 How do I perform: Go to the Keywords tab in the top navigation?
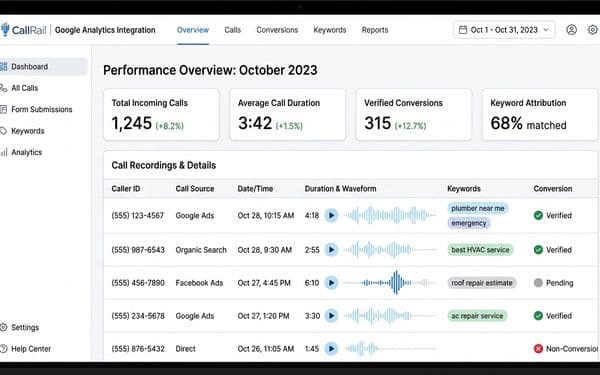tap(330, 30)
